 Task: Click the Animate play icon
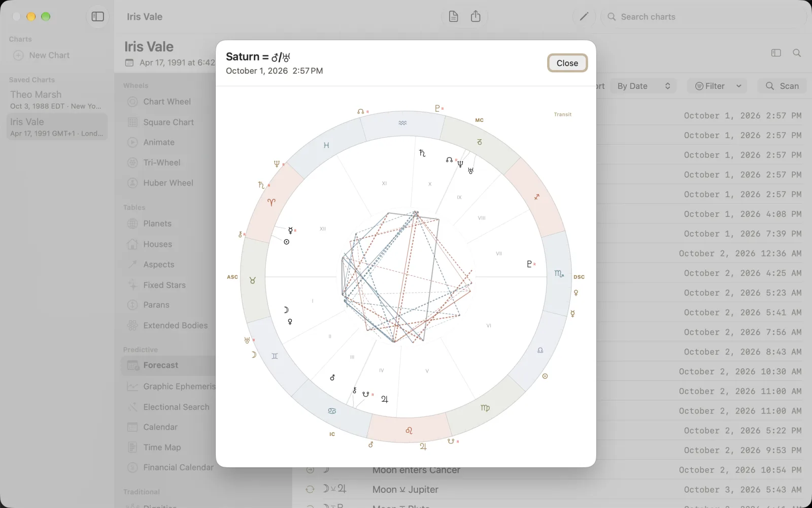pyautogui.click(x=132, y=143)
